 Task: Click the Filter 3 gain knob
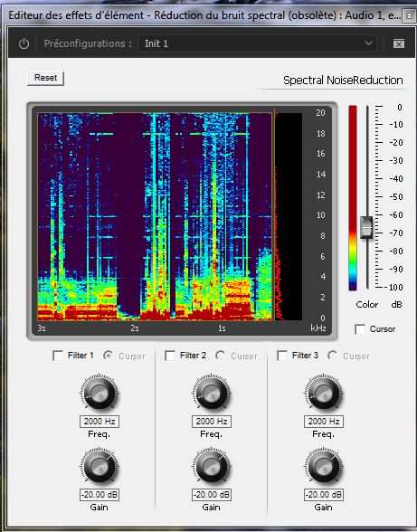click(323, 467)
